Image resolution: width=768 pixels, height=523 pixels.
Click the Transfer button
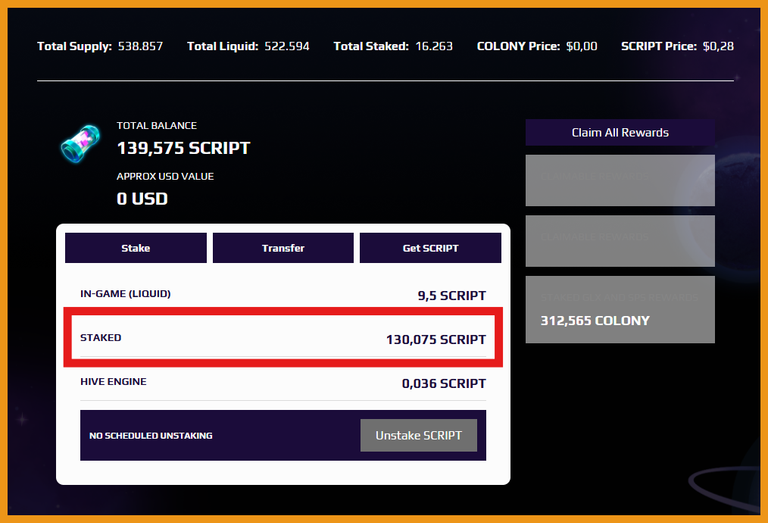(x=283, y=248)
